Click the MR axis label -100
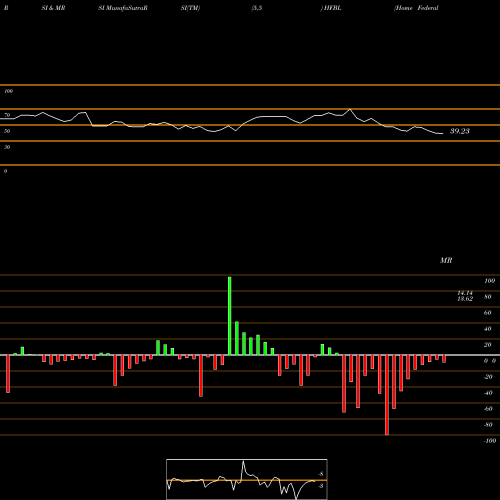The image size is (500, 500). [490, 441]
